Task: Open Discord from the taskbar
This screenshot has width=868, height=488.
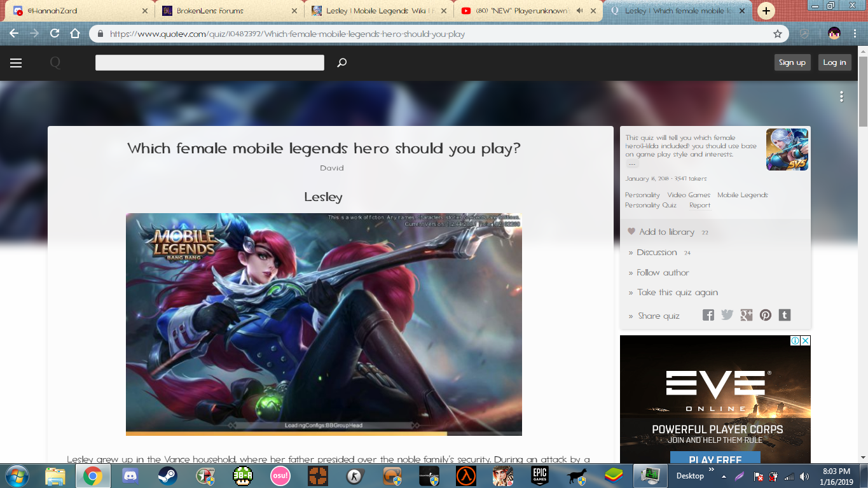Action: [130, 476]
